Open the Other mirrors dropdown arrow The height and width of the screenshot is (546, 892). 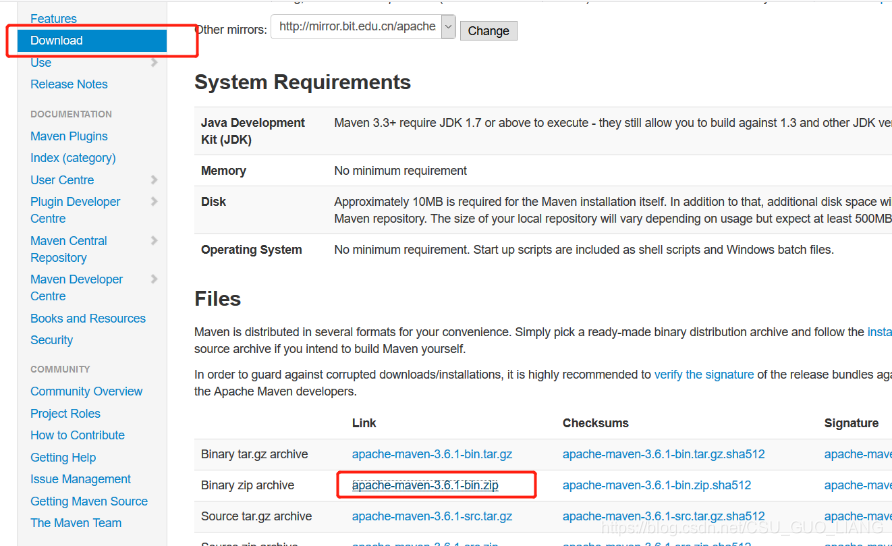(x=448, y=27)
